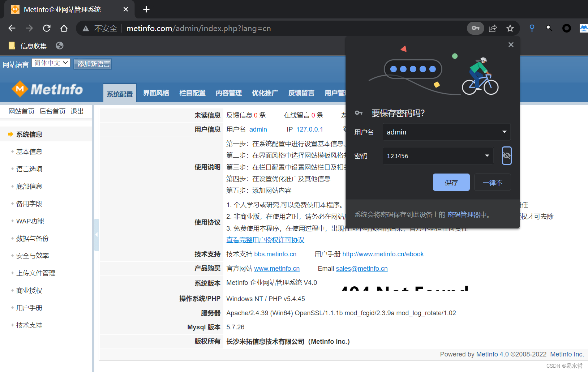
Task: Select the 界面风格 tab
Action: pos(156,93)
